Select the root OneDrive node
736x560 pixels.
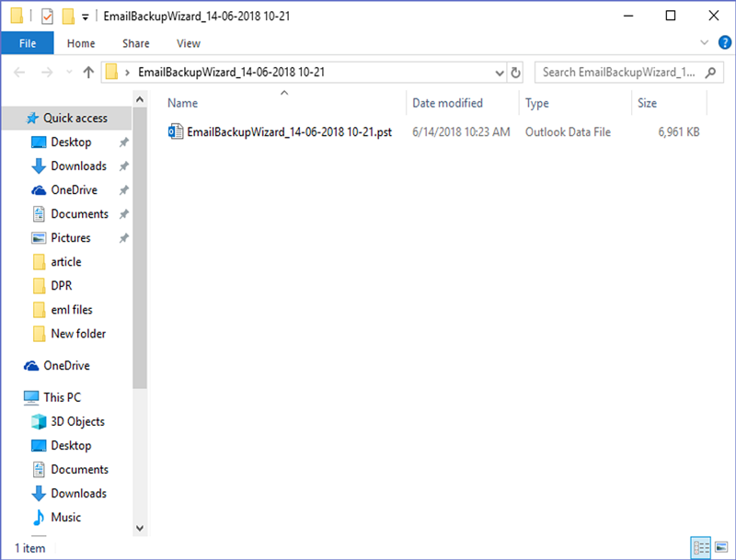tap(66, 365)
